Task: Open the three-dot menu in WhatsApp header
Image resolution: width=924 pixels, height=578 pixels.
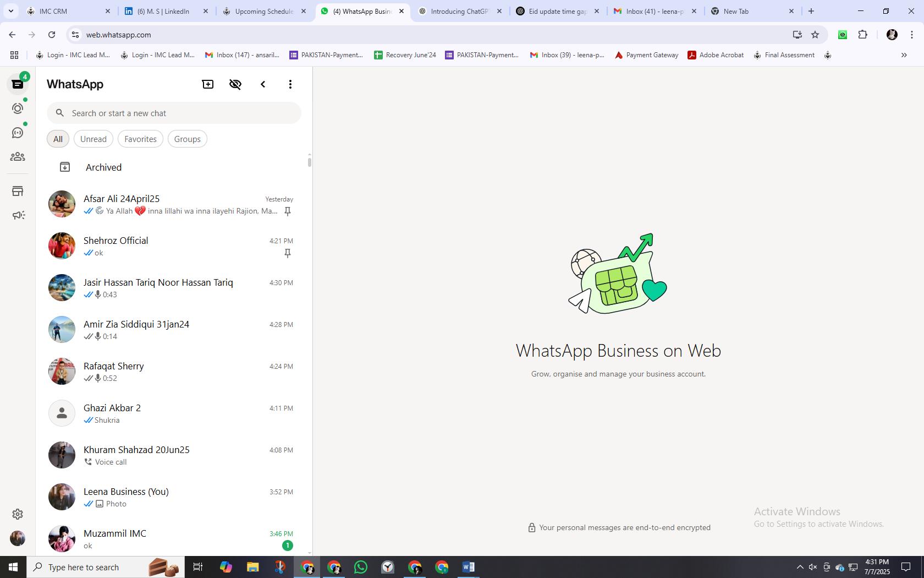Action: [x=290, y=84]
